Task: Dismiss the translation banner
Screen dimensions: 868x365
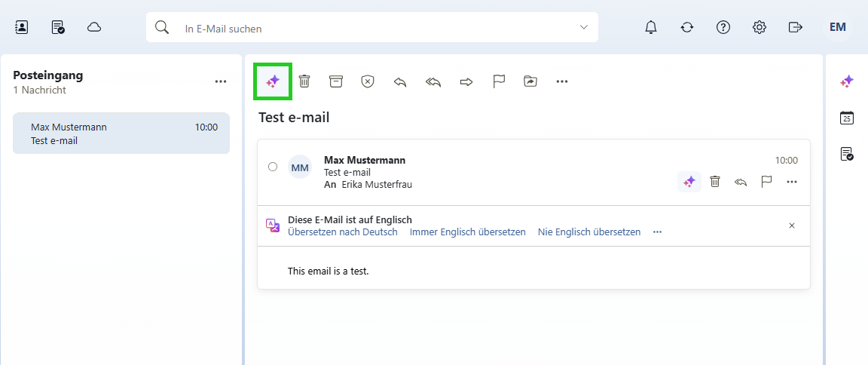Action: [791, 225]
